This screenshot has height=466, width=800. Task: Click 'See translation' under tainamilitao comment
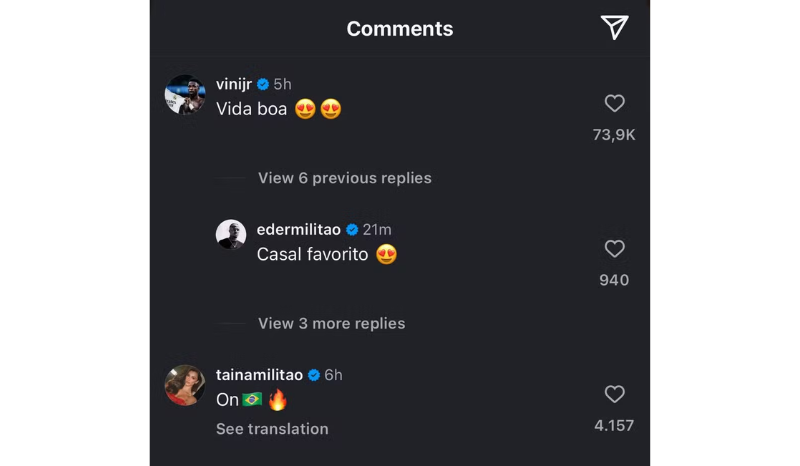tap(272, 429)
